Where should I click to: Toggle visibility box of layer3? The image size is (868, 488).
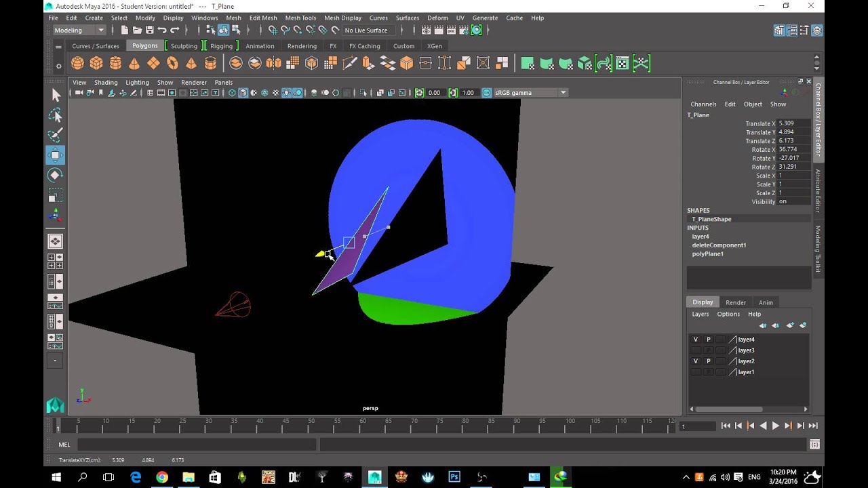696,350
